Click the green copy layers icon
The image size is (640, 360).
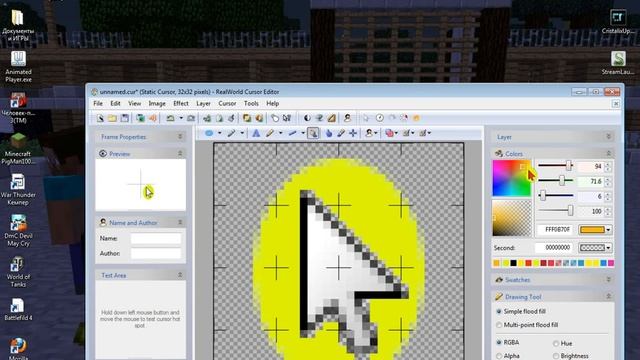click(140, 118)
